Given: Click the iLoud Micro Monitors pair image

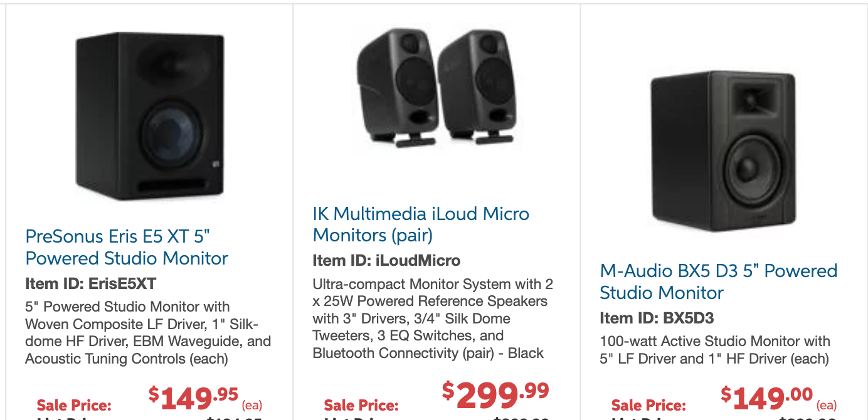Looking at the screenshot, I should point(436,88).
